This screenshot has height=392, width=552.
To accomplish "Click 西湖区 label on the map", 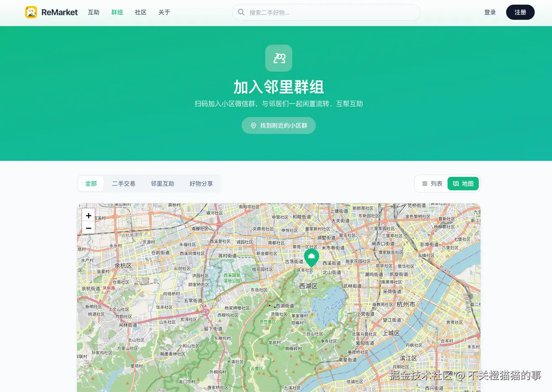I will click(308, 286).
